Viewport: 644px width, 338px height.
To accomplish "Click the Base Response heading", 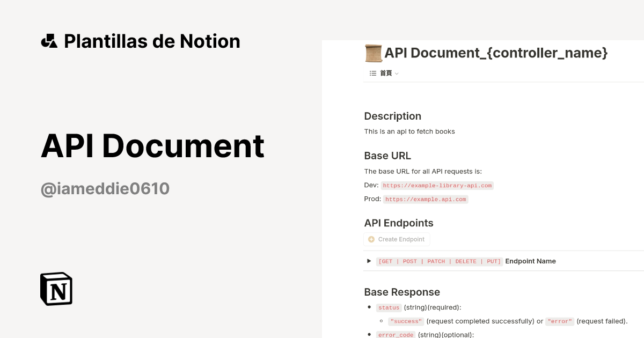I will (402, 292).
